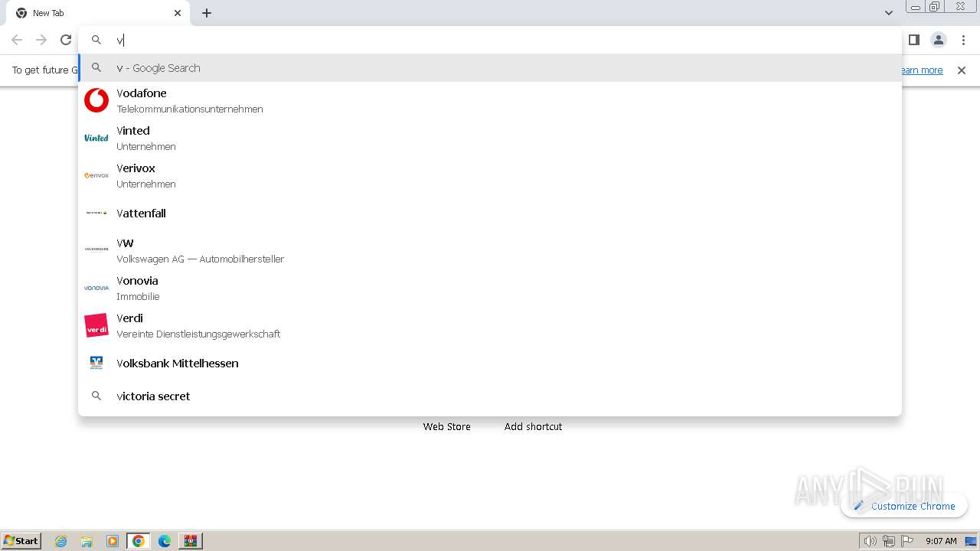The image size is (980, 551).
Task: Click the Vinted logo icon
Action: point(96,138)
